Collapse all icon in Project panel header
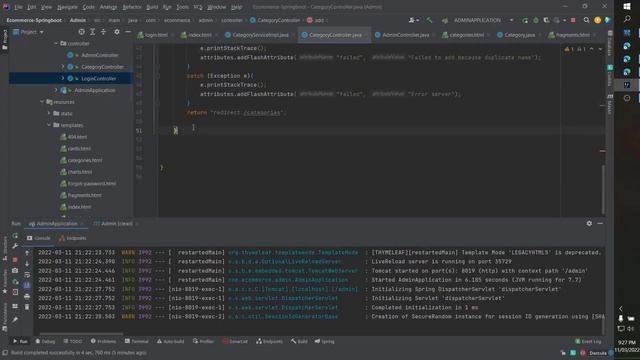The image size is (640, 360). click(103, 32)
